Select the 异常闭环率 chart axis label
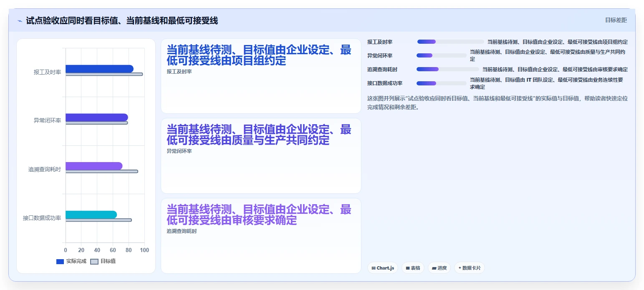This screenshot has width=644, height=290. click(48, 120)
